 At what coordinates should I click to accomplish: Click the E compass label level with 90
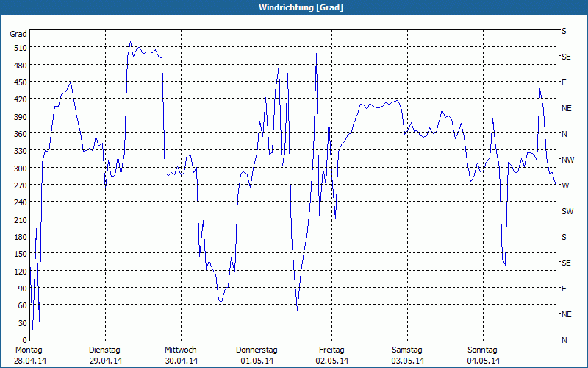click(x=564, y=289)
